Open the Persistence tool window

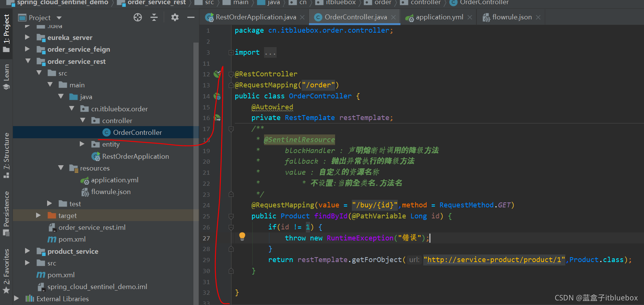pos(6,213)
